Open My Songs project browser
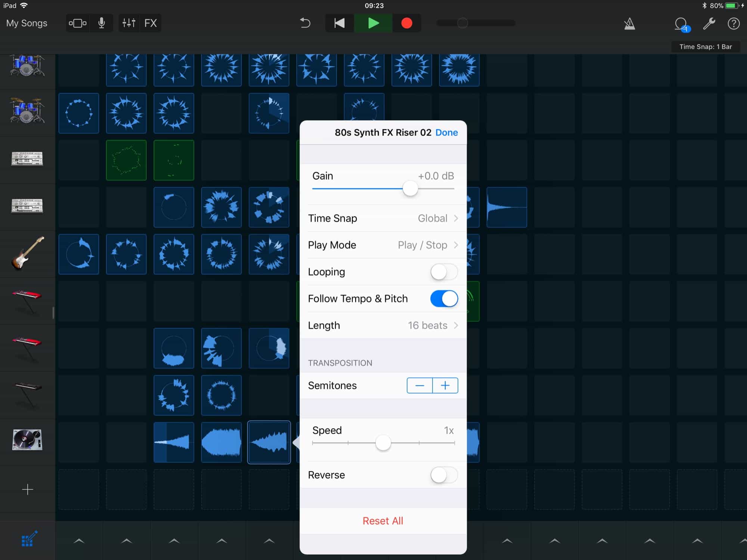Viewport: 747px width, 560px height. pos(27,23)
